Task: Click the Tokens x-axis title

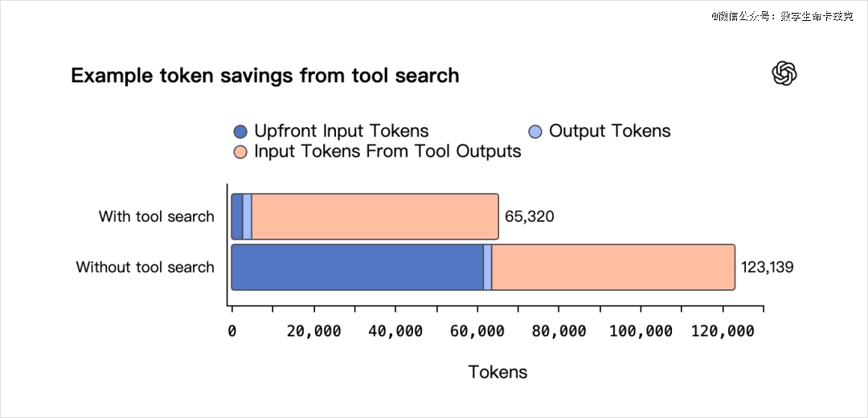Action: pyautogui.click(x=497, y=371)
